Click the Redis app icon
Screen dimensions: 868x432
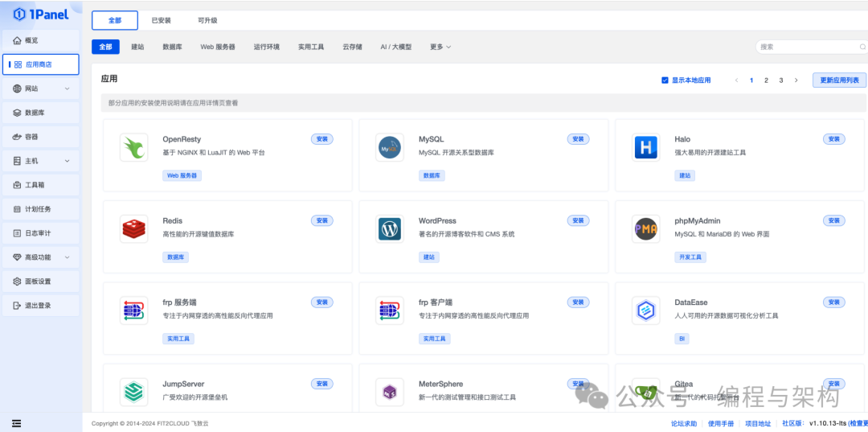click(x=134, y=229)
